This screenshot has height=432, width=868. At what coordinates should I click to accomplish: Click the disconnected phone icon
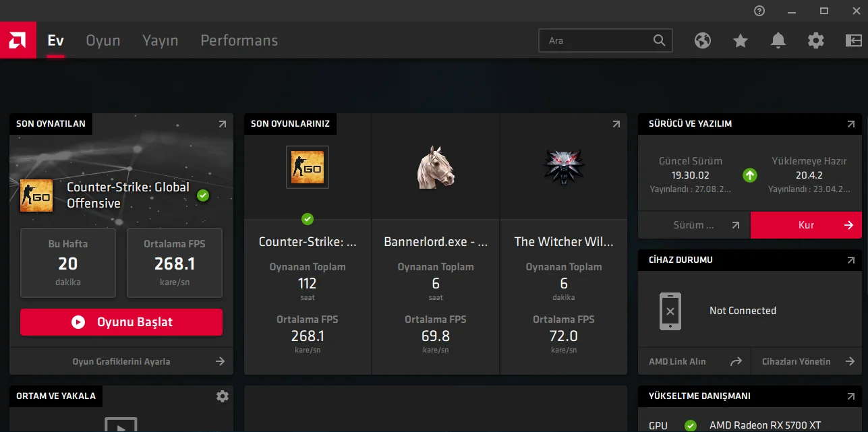670,311
